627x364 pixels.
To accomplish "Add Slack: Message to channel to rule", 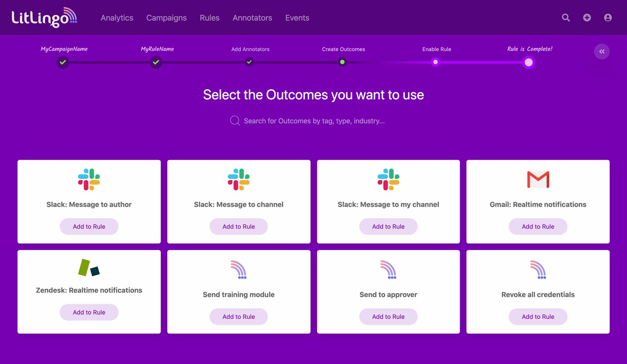I will coord(239,226).
